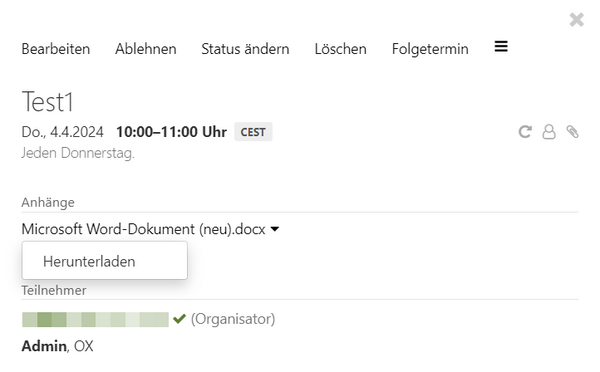Image resolution: width=600 pixels, height=372 pixels.
Task: Click the Jeden Donnerstag recurrence text
Action: 78,153
